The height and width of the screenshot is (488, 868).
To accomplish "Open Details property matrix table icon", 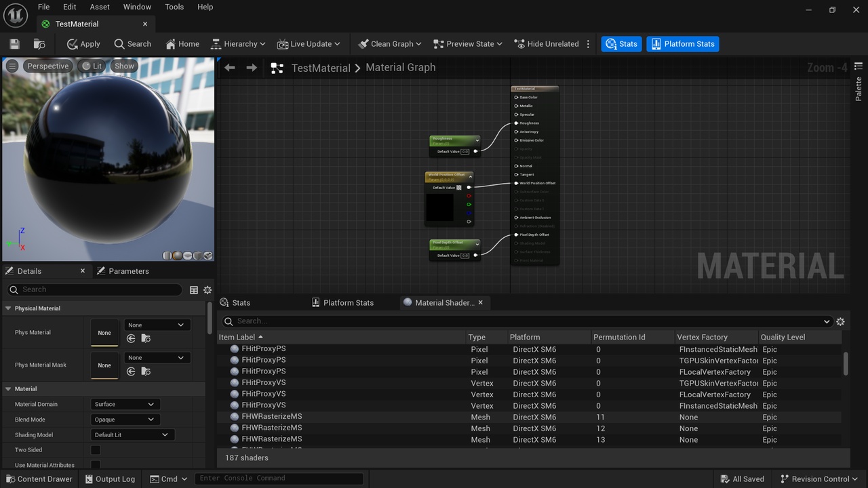I will [x=194, y=290].
